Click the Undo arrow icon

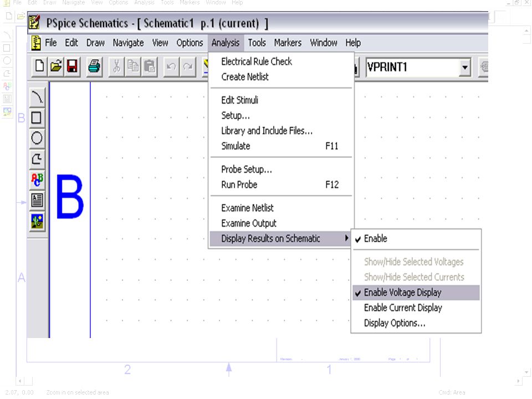click(x=171, y=66)
